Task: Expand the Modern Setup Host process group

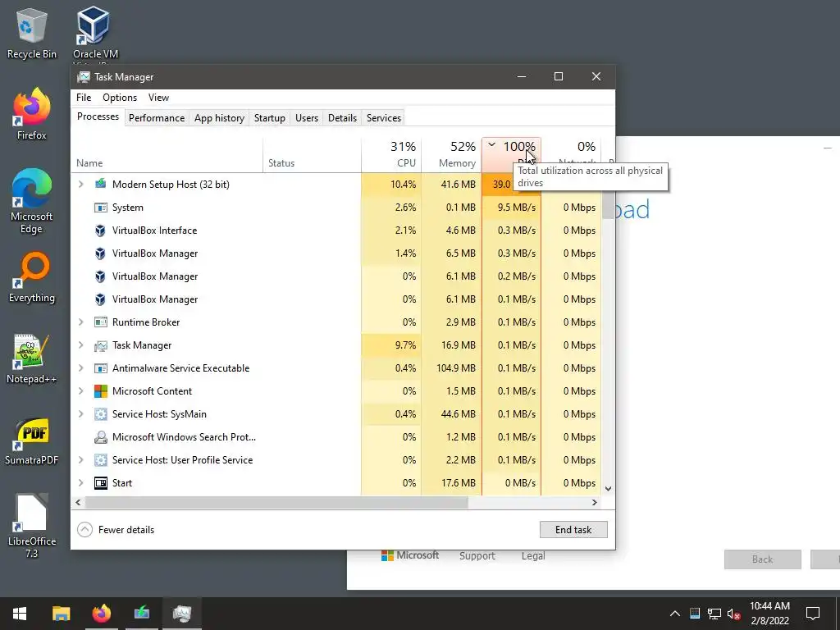Action: tap(81, 185)
